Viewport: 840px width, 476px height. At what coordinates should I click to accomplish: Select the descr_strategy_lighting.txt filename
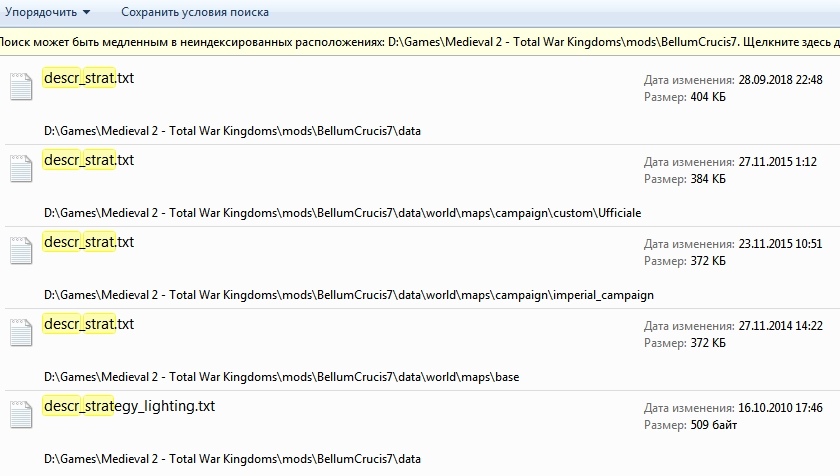(129, 406)
